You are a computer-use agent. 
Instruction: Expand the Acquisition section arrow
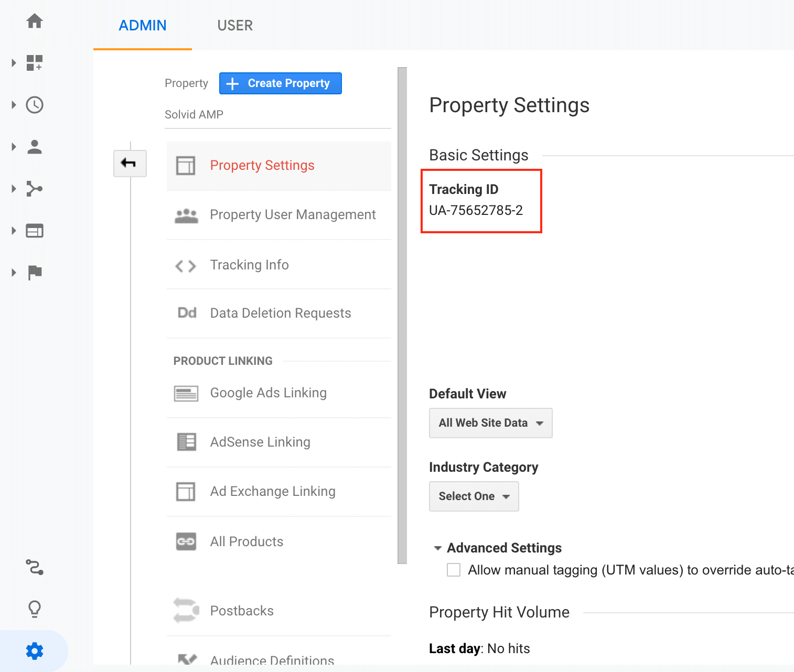(x=14, y=189)
